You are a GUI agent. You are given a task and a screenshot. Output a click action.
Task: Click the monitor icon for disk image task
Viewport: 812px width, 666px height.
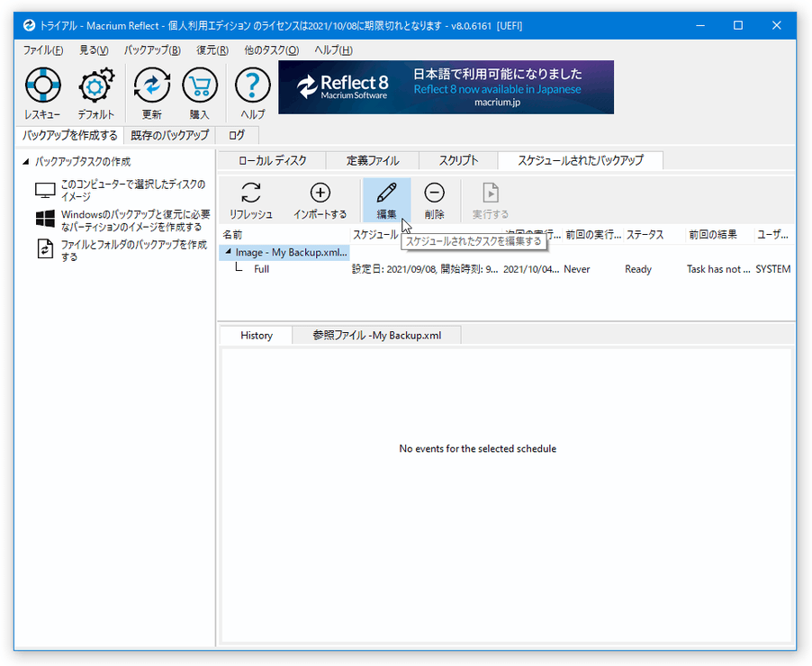point(45,190)
